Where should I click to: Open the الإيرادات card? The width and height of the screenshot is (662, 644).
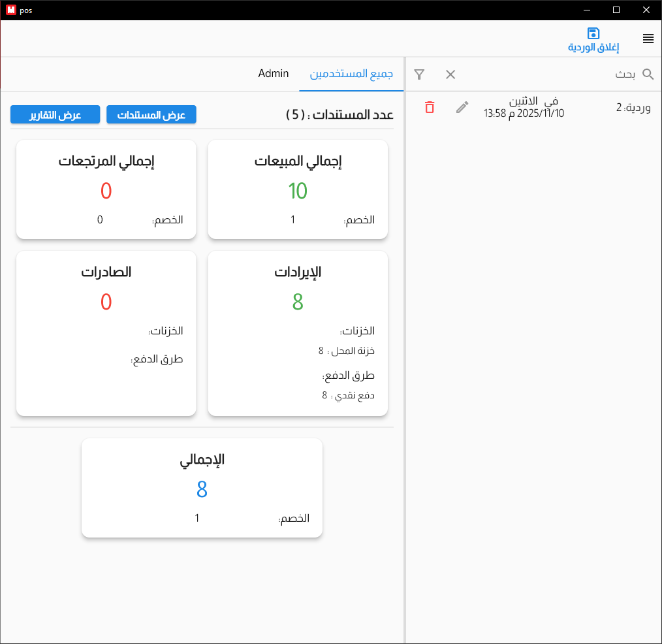[x=298, y=333]
